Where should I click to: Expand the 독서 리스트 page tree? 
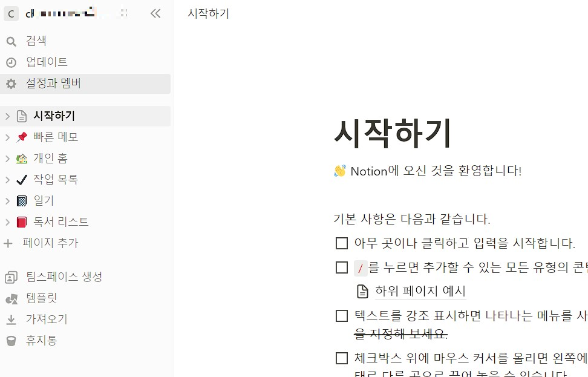7,222
